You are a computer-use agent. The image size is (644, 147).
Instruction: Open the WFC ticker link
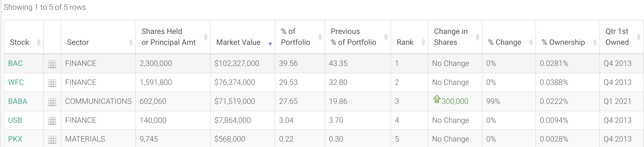click(16, 82)
